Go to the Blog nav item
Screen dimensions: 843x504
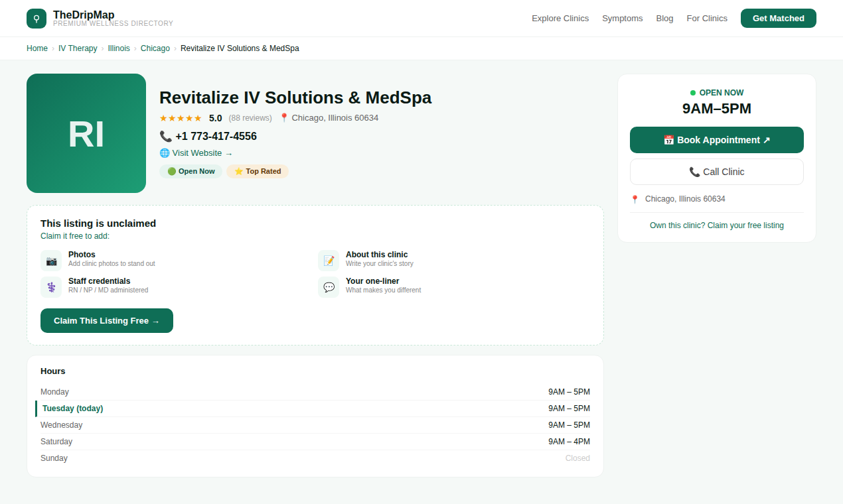[664, 19]
